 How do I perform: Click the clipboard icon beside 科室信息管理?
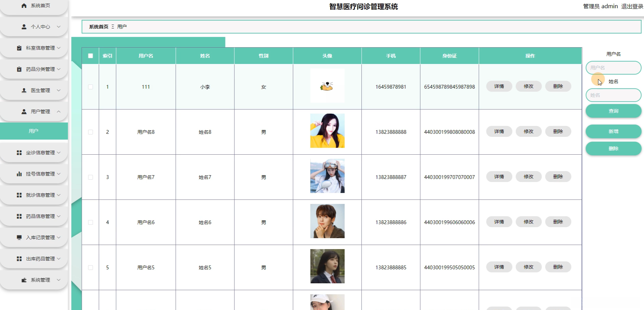click(x=19, y=48)
